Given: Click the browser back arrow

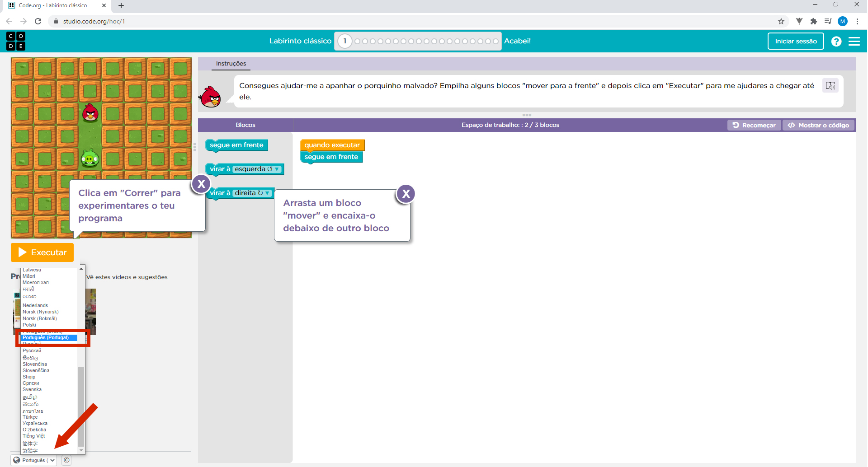Looking at the screenshot, I should point(9,21).
